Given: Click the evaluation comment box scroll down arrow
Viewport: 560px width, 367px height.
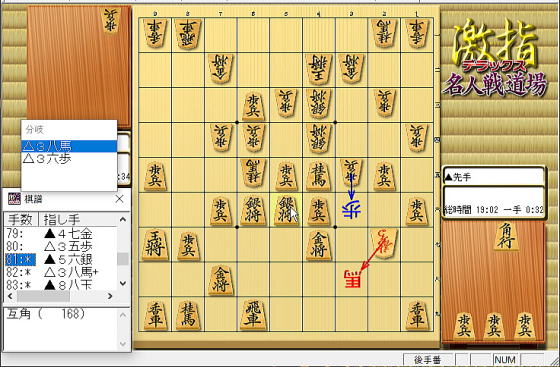Looking at the screenshot, I should pos(123,344).
